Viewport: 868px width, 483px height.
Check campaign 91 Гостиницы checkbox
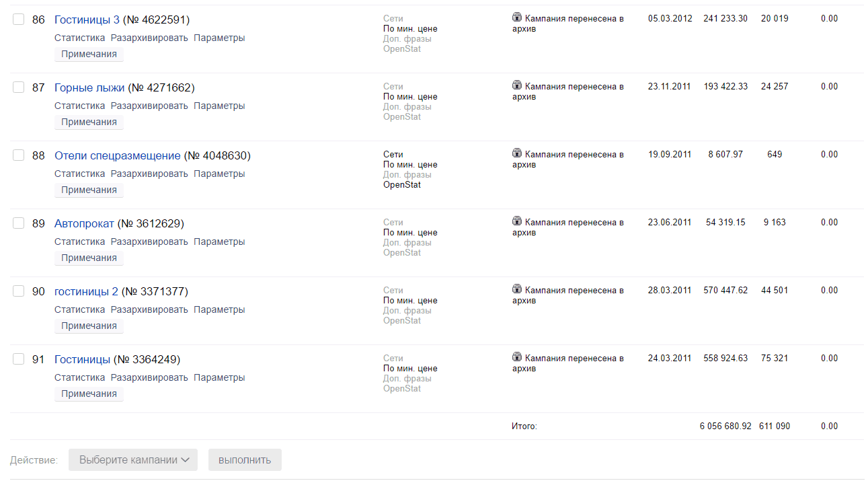coord(19,359)
